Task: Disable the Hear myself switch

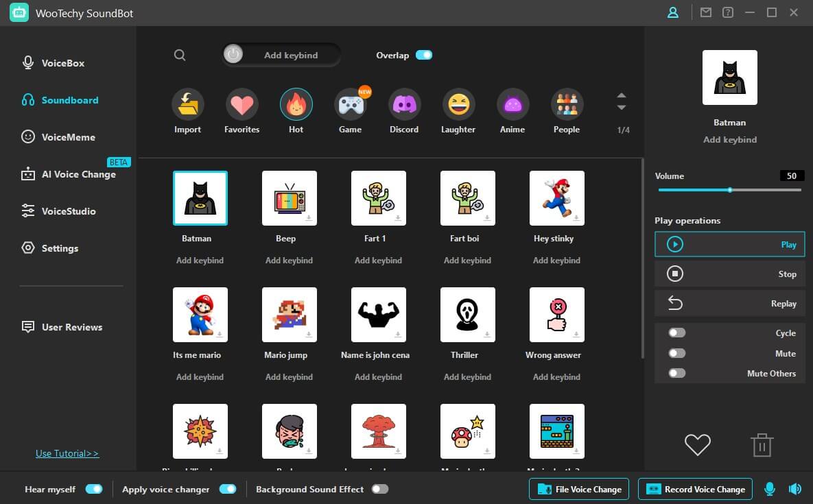Action: point(93,489)
